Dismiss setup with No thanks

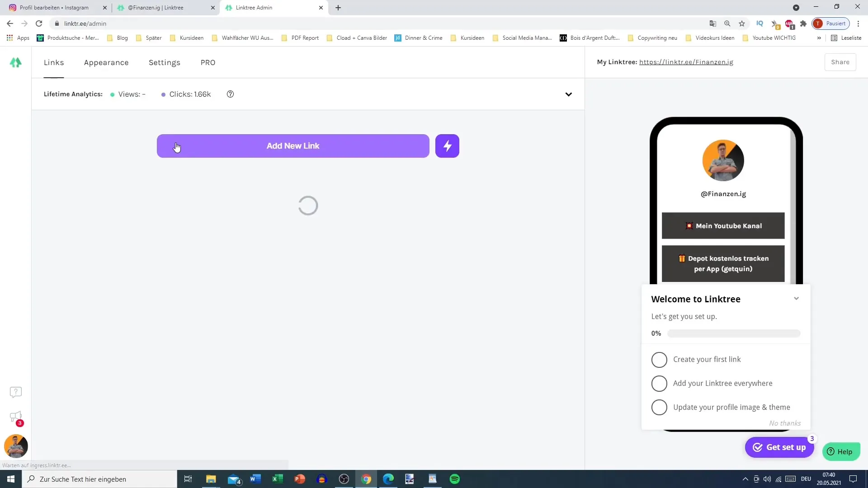[x=785, y=423]
